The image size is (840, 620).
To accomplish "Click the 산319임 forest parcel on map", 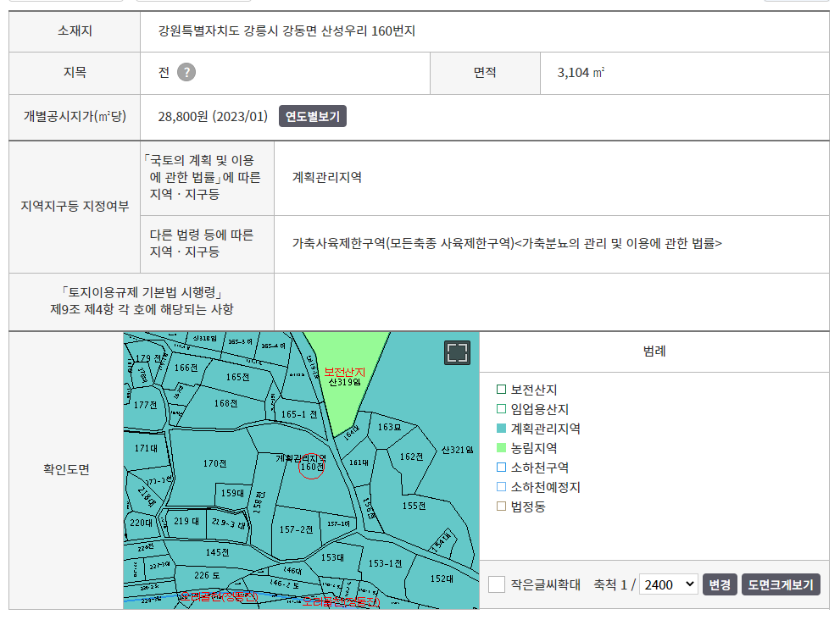I will pos(344,382).
